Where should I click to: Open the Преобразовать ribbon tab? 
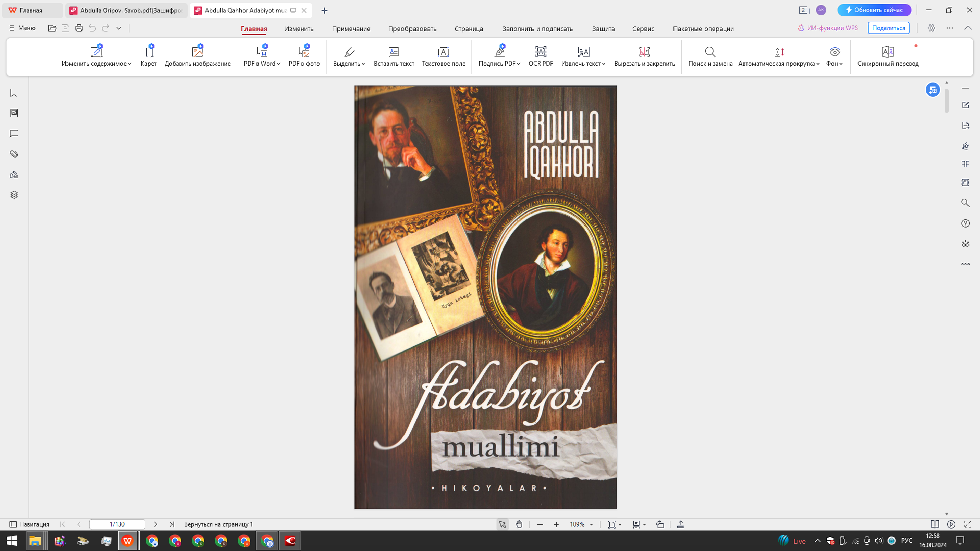click(412, 29)
